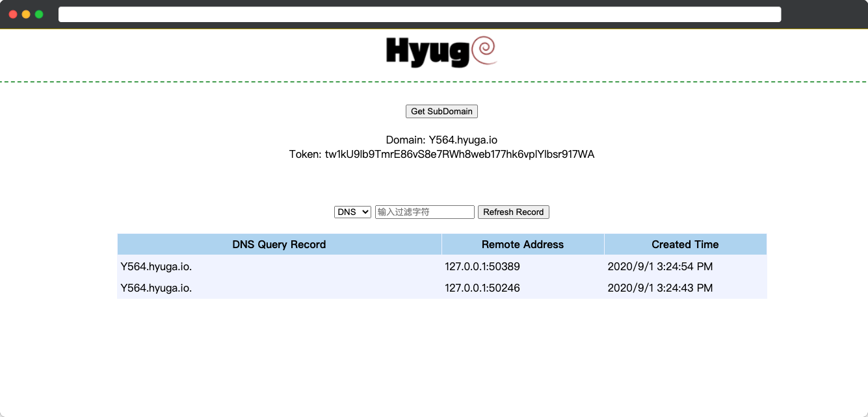Select the Y564.hyuga.io. cell in the 3:24:43 PM row
The width and height of the screenshot is (868, 417).
(x=280, y=288)
